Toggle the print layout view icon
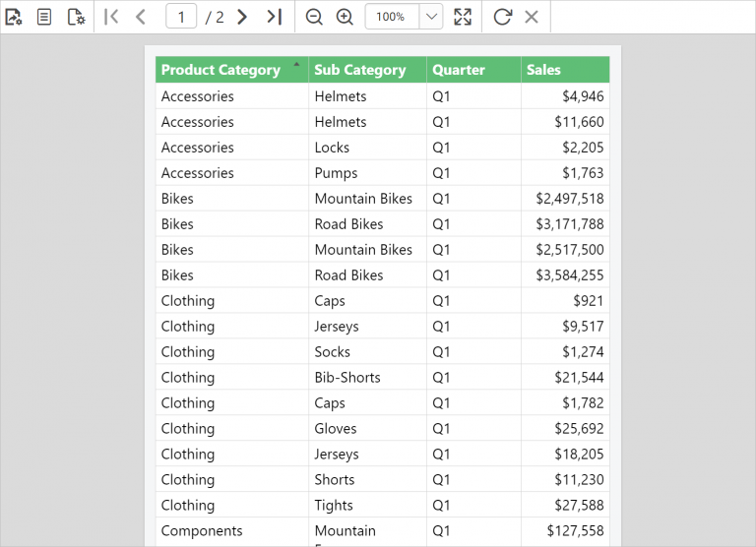The image size is (756, 547). pyautogui.click(x=44, y=17)
